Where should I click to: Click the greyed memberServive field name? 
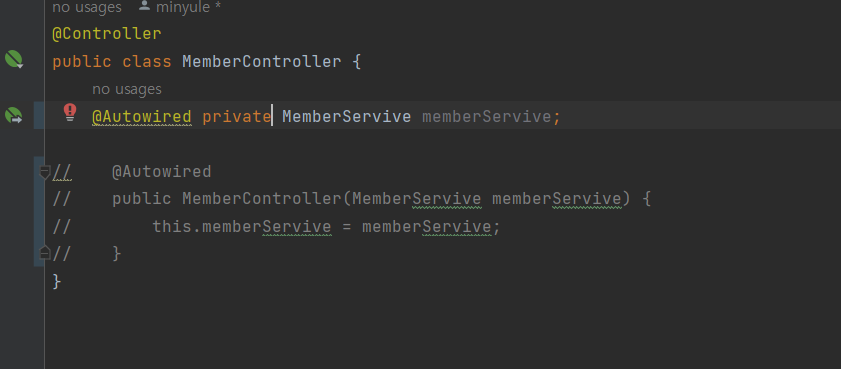point(486,116)
